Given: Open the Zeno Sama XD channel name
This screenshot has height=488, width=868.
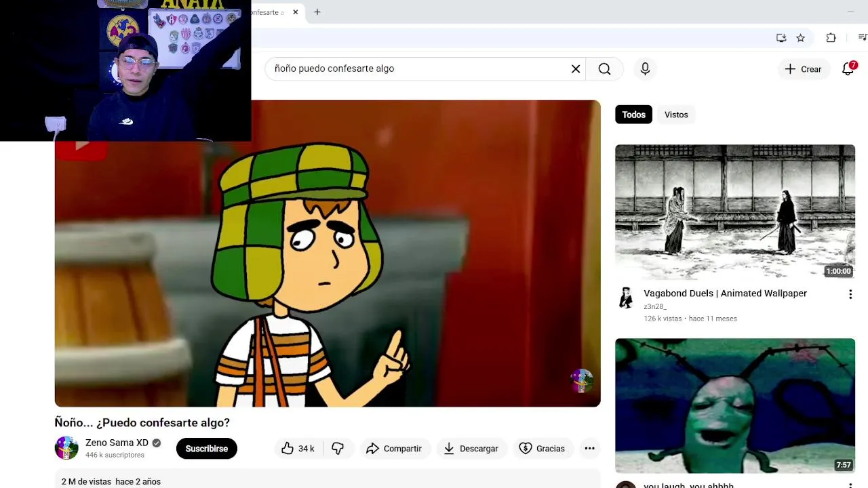Looking at the screenshot, I should (117, 443).
